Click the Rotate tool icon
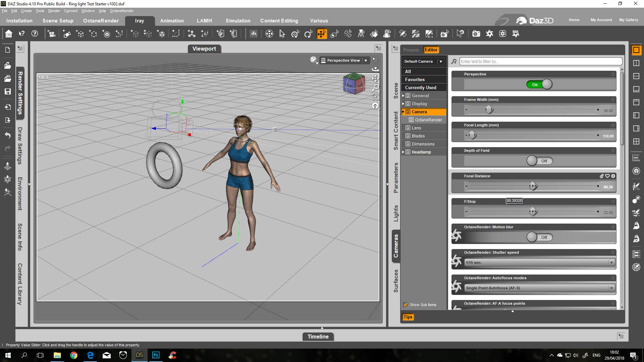 click(308, 34)
